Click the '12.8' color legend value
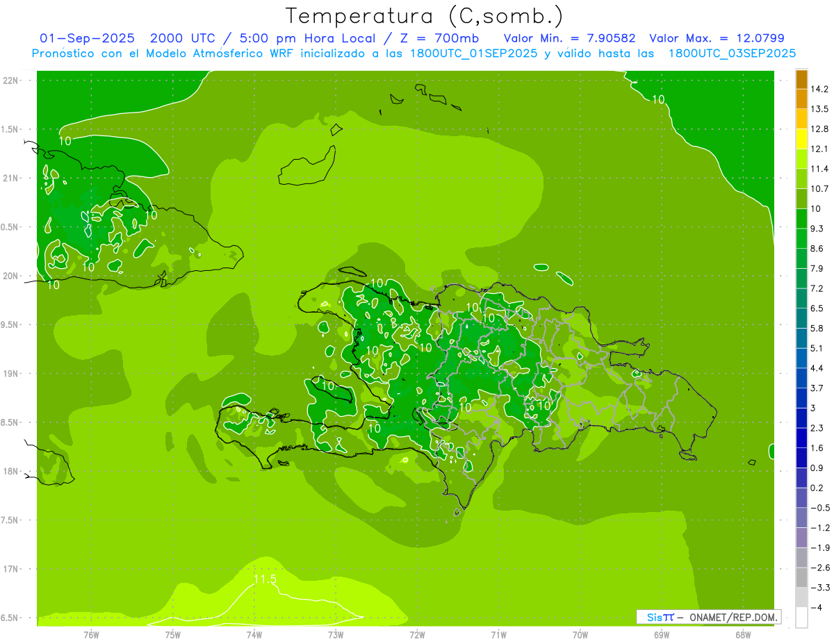The image size is (834, 644). pos(819,129)
